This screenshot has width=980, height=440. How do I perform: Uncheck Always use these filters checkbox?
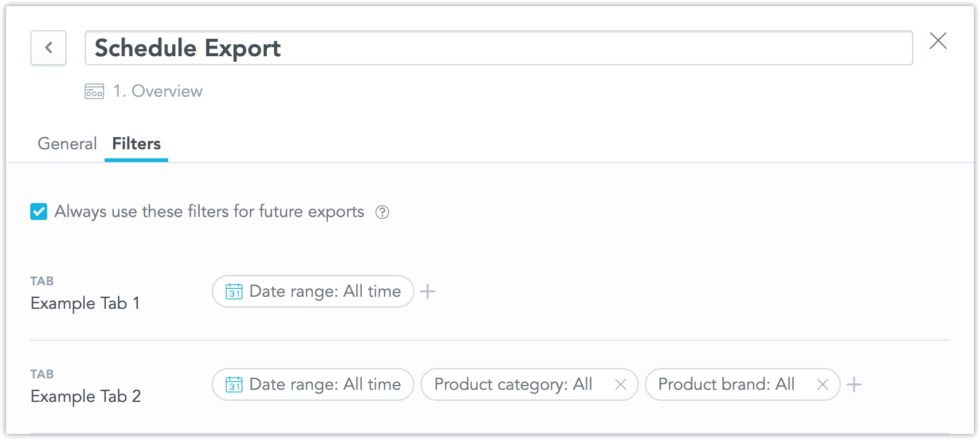pyautogui.click(x=39, y=212)
